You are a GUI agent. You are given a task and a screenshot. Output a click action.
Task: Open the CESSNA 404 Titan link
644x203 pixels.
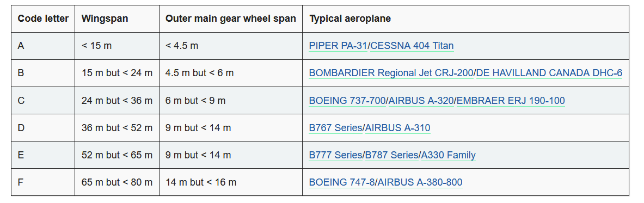coord(412,46)
